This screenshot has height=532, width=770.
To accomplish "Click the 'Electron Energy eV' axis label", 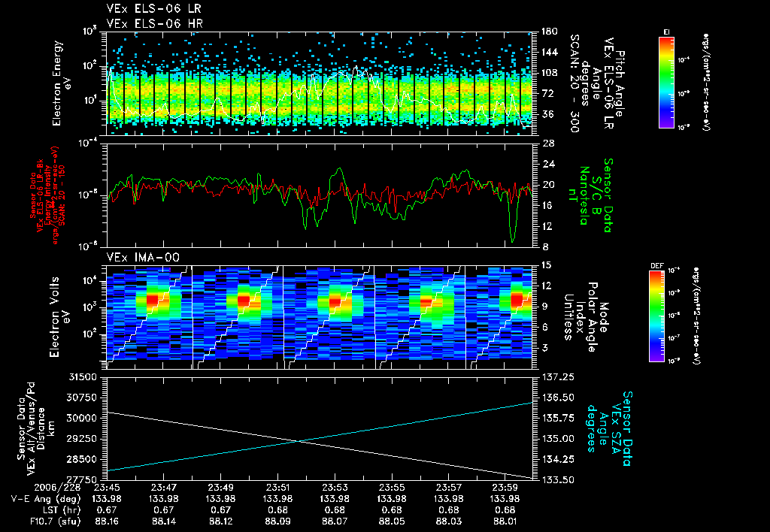I will pos(62,83).
